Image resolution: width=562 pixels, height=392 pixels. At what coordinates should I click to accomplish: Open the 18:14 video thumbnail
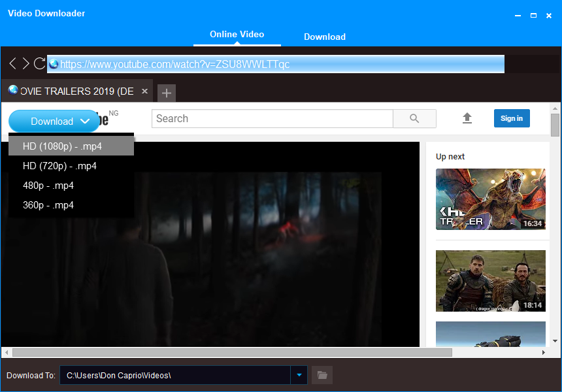[491, 281]
